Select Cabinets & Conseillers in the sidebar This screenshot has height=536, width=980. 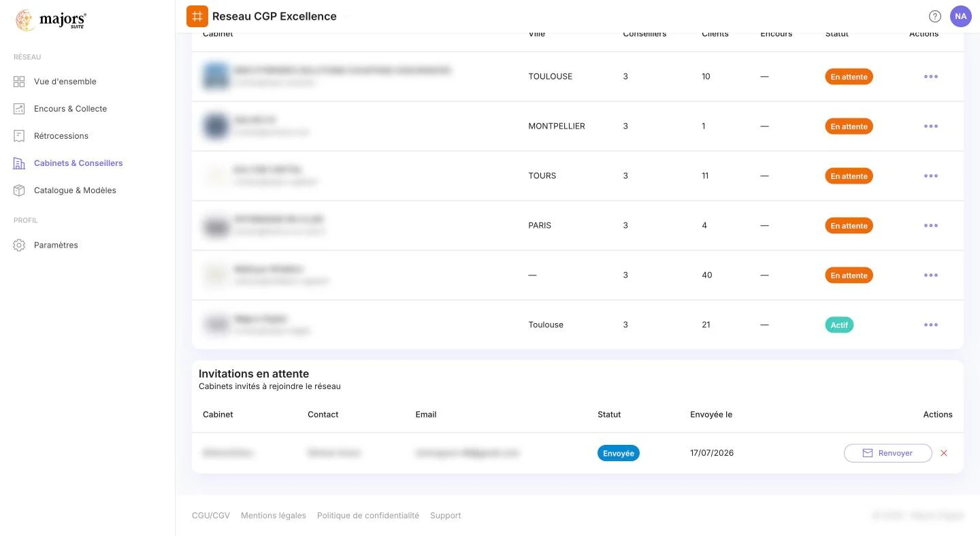pyautogui.click(x=78, y=163)
